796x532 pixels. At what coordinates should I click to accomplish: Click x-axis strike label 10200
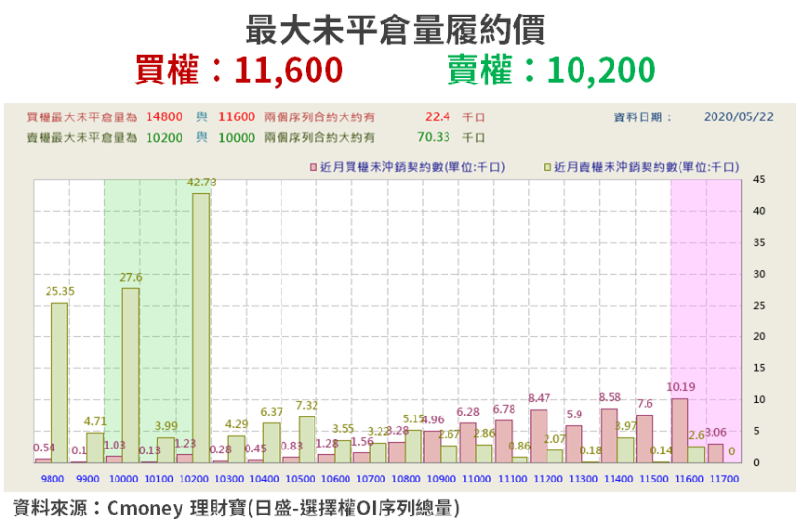click(194, 479)
